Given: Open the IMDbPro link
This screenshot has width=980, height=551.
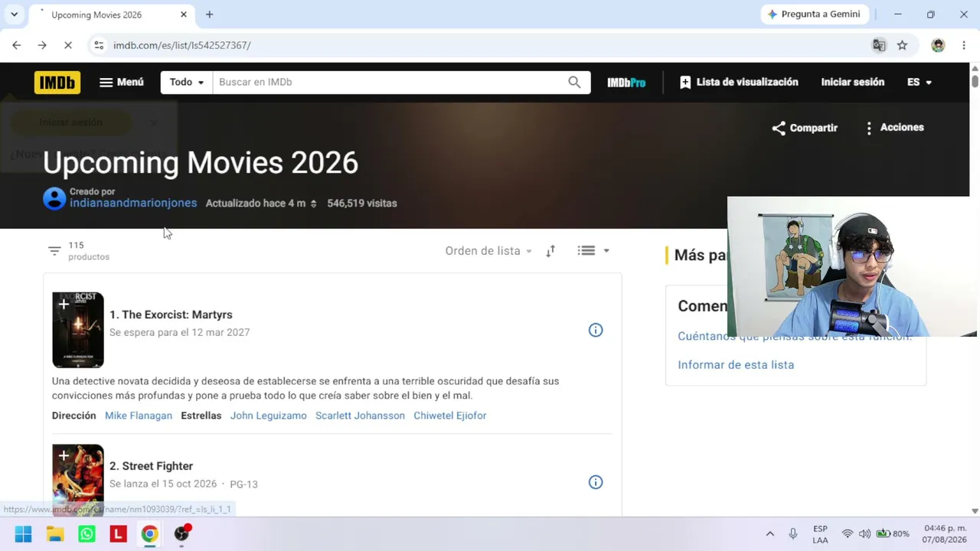Looking at the screenshot, I should [x=626, y=82].
